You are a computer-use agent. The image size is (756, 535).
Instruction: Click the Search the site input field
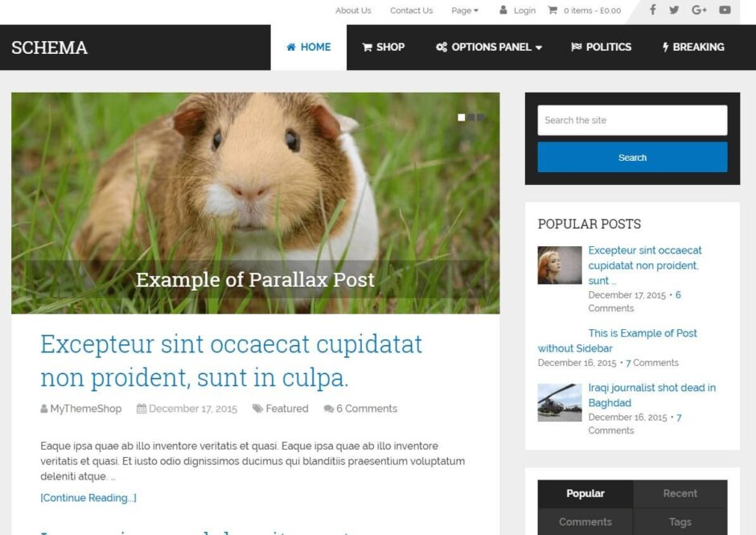pyautogui.click(x=632, y=120)
